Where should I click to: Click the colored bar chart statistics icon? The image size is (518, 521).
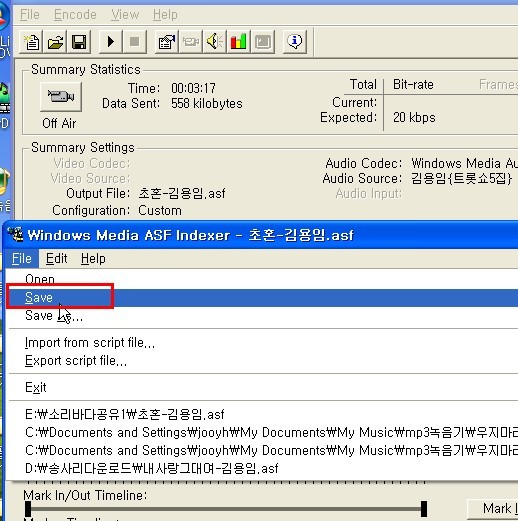pyautogui.click(x=238, y=42)
